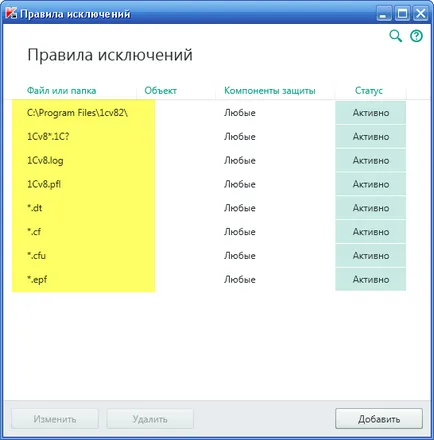
Task: Select the *.cfu exclusion entry
Action: [x=210, y=256]
